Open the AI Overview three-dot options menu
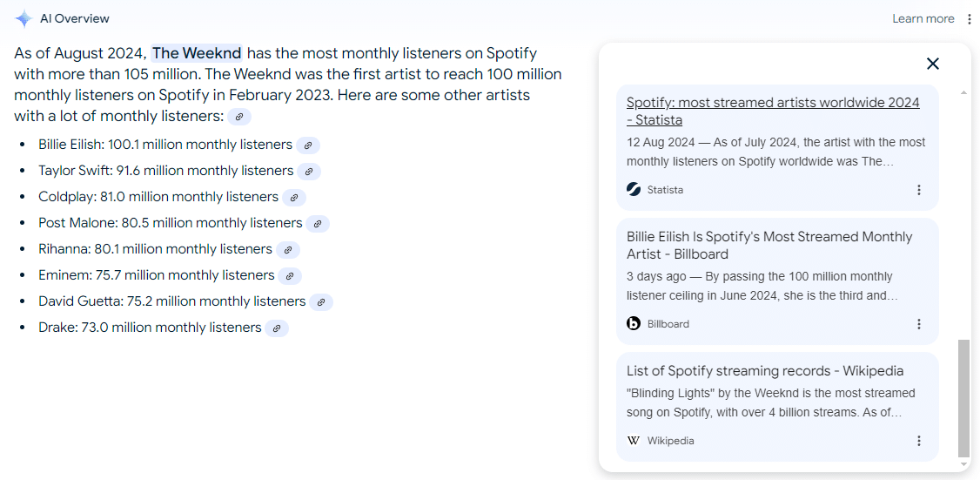 (970, 19)
